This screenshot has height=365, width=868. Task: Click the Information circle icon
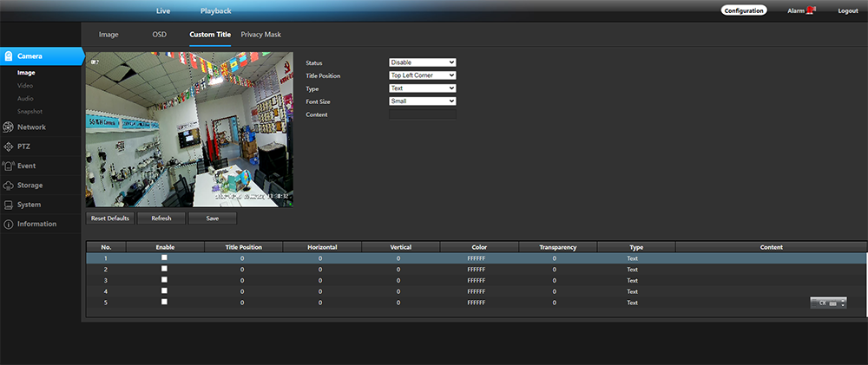point(9,225)
